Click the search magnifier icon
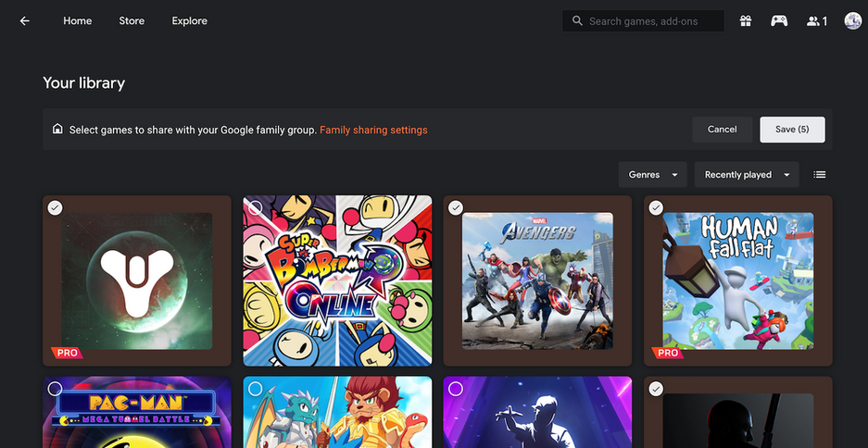Viewport: 868px width, 448px height. pos(577,21)
